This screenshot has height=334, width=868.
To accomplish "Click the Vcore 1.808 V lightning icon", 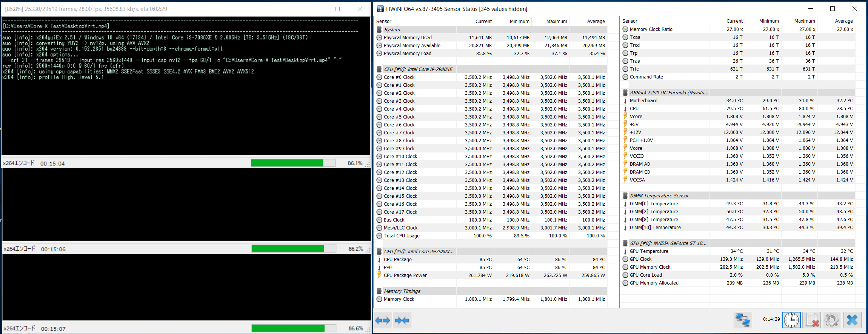I will (625, 116).
